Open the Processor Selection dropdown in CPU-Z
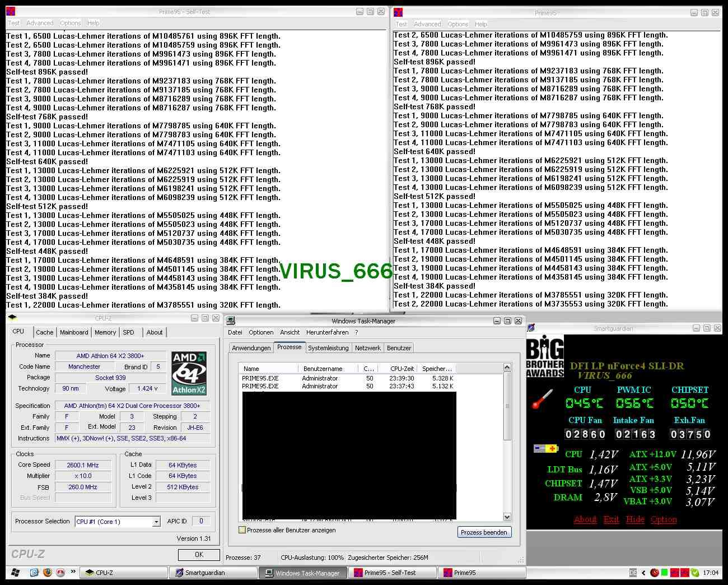The image size is (728, 585). tap(156, 522)
